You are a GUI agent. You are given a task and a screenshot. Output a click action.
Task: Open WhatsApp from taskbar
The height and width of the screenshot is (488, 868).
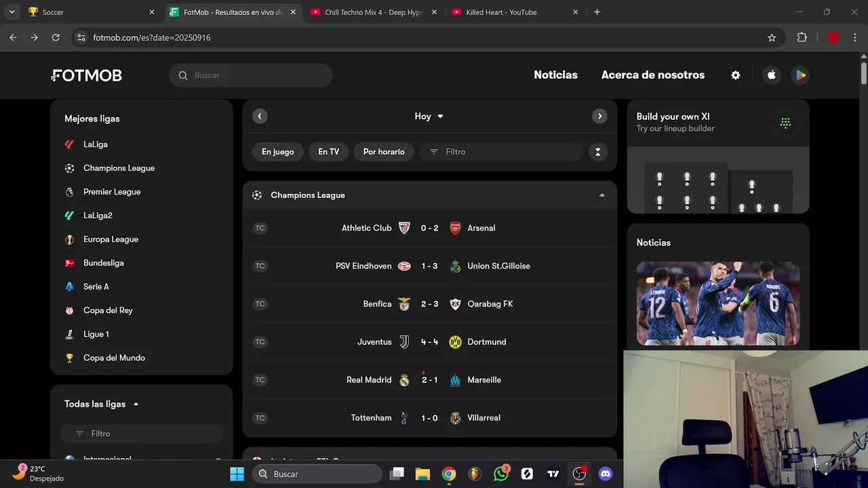(x=501, y=474)
